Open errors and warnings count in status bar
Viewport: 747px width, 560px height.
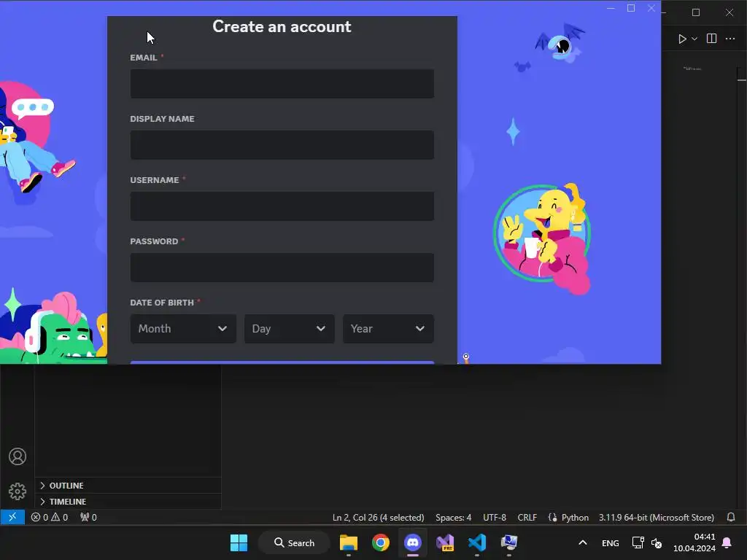[x=50, y=517]
